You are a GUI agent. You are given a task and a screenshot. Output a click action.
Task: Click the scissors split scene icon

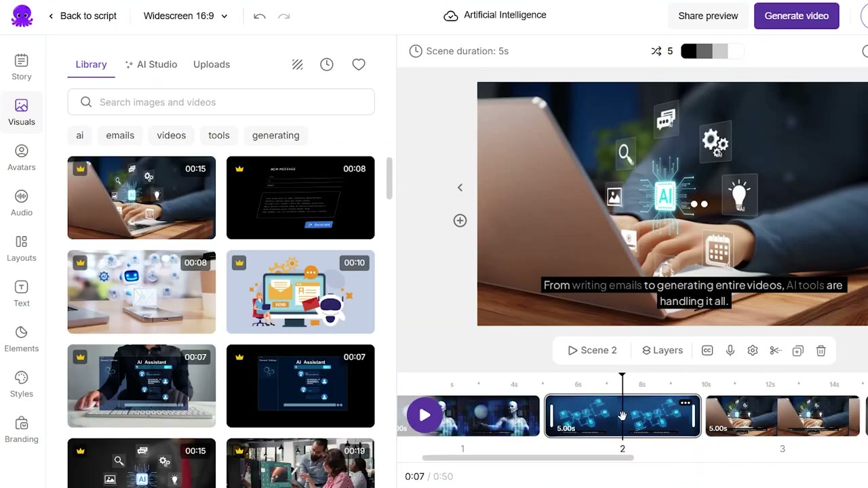tap(775, 350)
